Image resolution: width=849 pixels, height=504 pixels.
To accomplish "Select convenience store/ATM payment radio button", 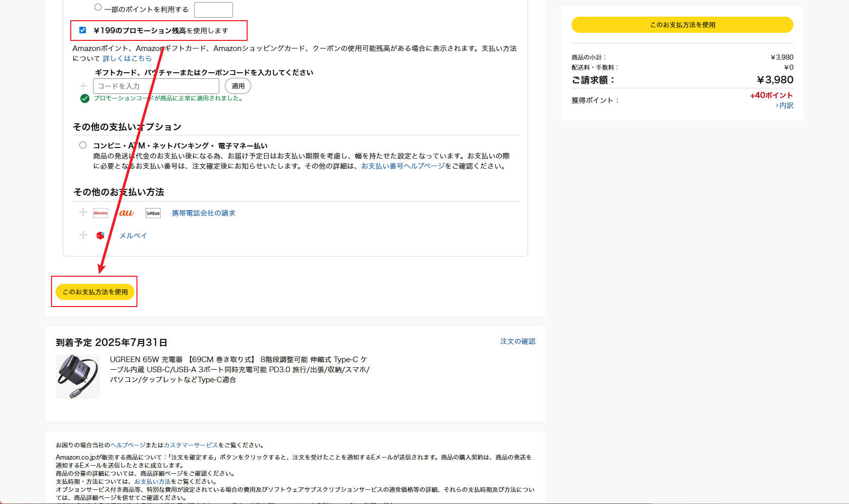I will click(83, 145).
